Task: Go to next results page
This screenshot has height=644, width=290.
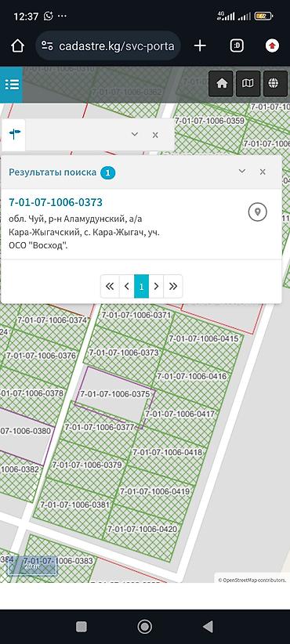Action: click(x=156, y=286)
